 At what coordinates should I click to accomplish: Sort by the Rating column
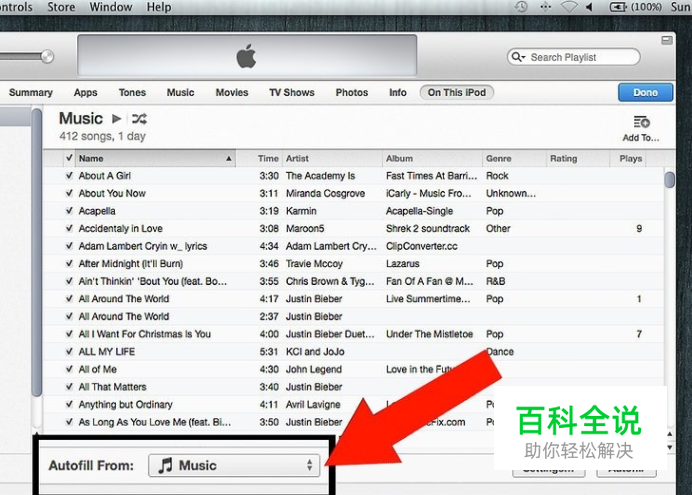[578, 158]
